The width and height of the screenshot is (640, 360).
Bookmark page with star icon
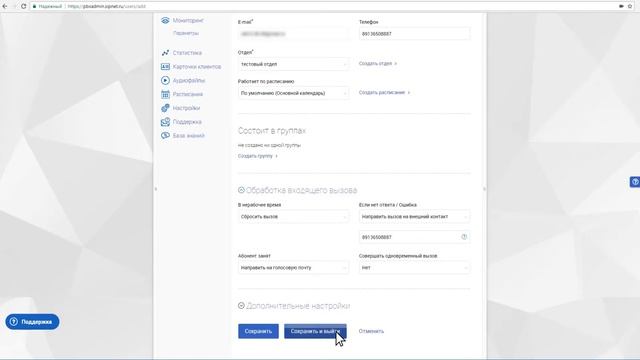click(x=630, y=6)
